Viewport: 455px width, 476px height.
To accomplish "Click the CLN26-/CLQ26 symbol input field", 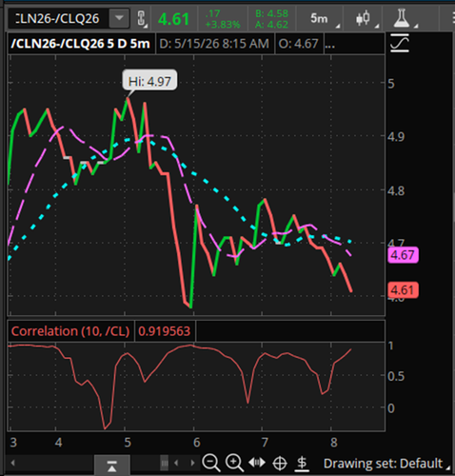I will click(59, 18).
